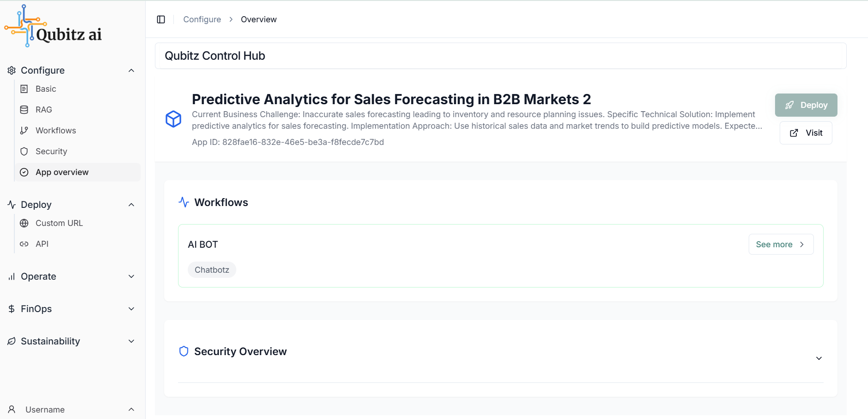Viewport: 868px width, 419px height.
Task: Go to Security in sidebar
Action: pyautogui.click(x=78, y=151)
